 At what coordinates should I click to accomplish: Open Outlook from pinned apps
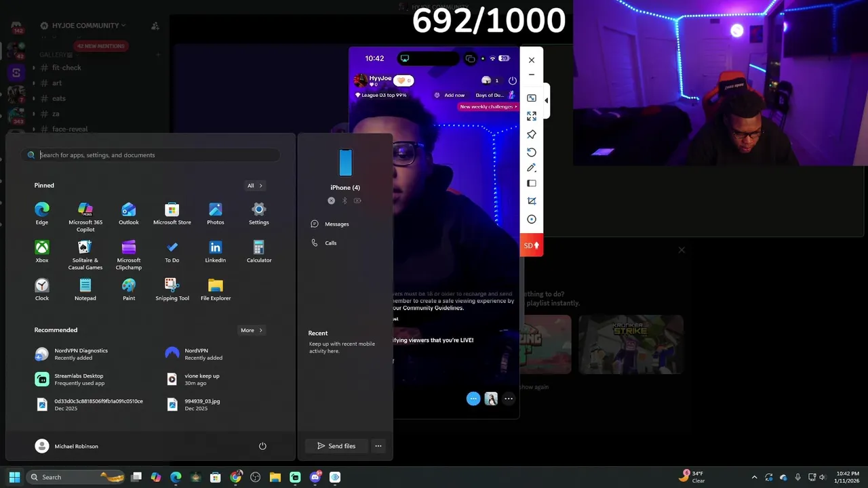129,213
